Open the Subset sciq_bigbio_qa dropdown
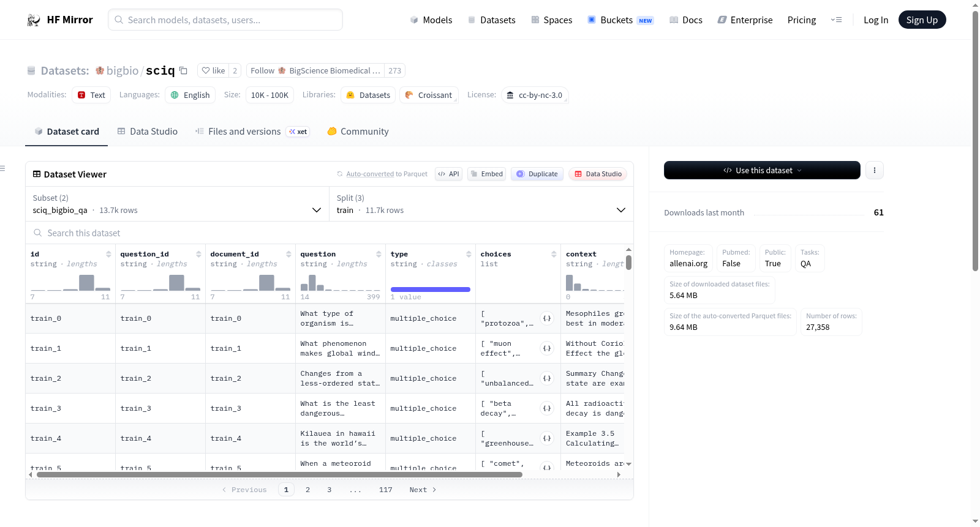This screenshot has width=980, height=527. click(x=177, y=204)
